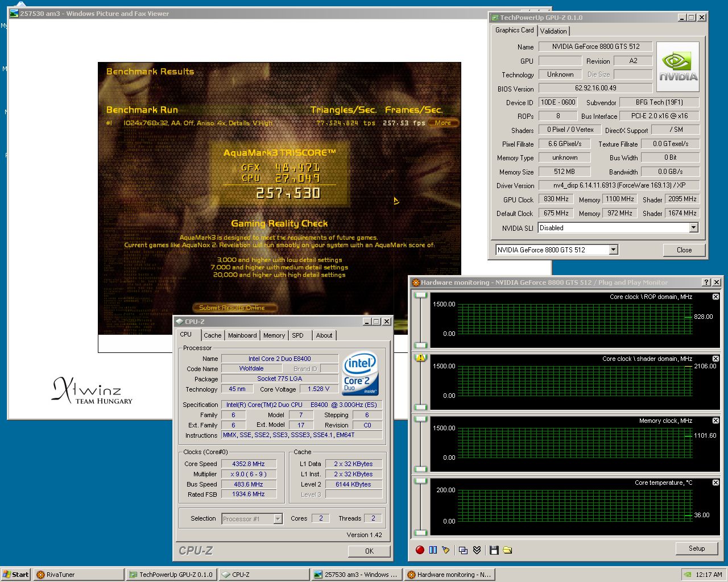Clear monitoring history with the broom icon
Viewport: 728px width, 582px height.
click(x=446, y=550)
